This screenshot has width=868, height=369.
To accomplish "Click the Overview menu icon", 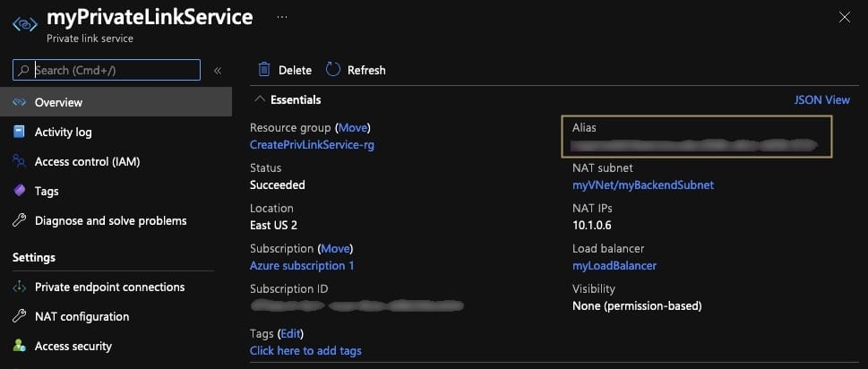I will (20, 102).
